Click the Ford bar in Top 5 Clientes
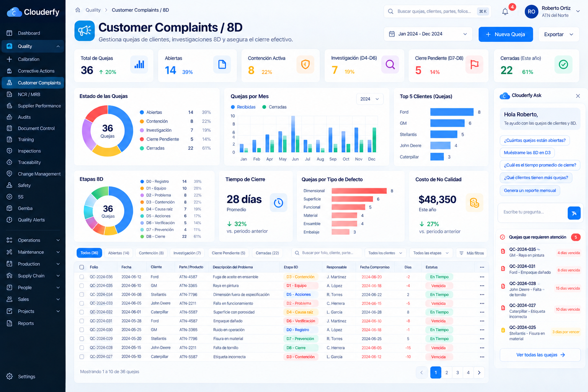This screenshot has width=588, height=392. 452,112
